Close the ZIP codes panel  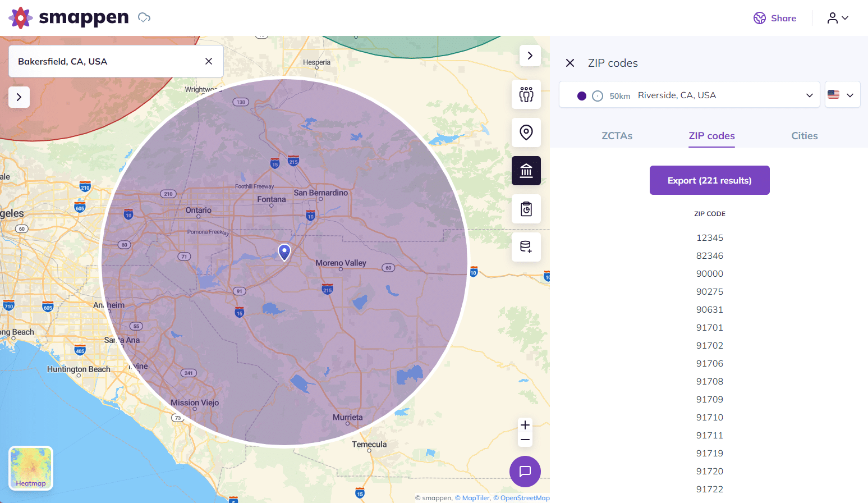[x=570, y=63]
